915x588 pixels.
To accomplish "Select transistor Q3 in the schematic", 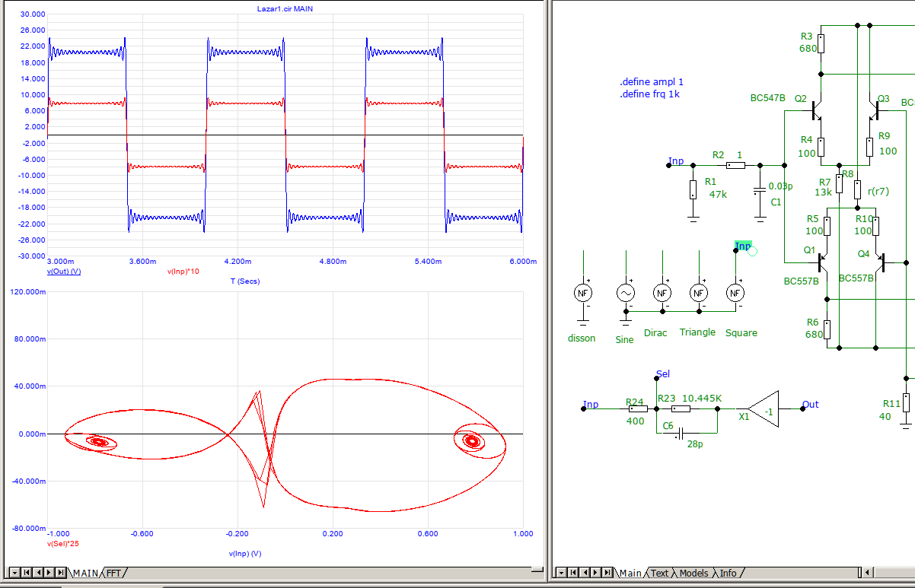I will [874, 111].
